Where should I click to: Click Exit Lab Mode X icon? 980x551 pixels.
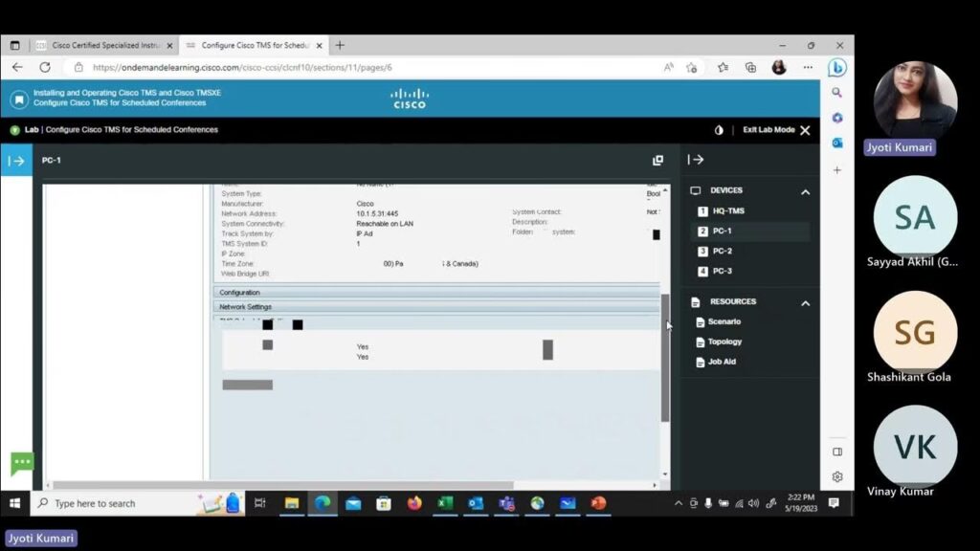click(x=805, y=130)
